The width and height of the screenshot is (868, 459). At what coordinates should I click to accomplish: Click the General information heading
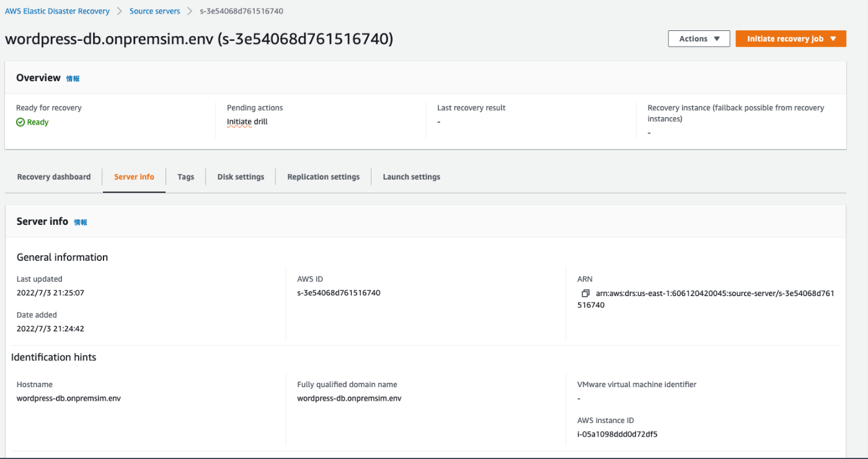point(62,257)
